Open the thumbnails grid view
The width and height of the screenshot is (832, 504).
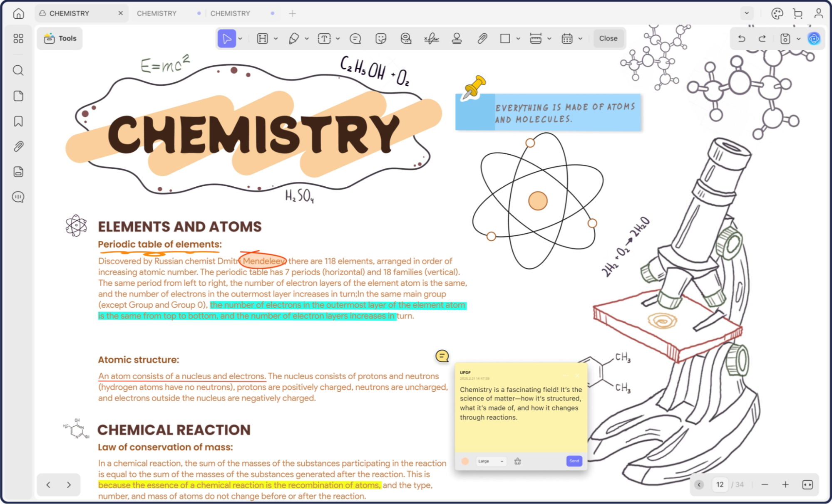click(x=18, y=39)
